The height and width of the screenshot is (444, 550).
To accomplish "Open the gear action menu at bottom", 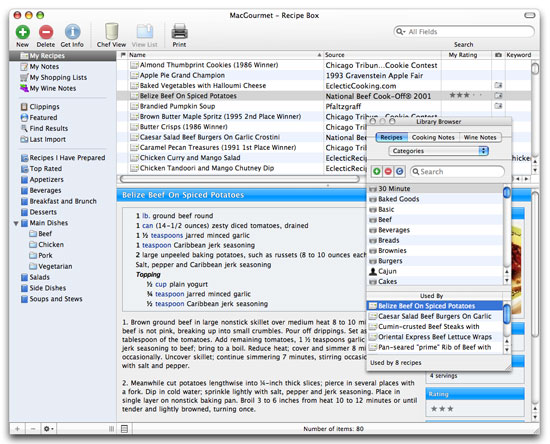I will [48, 429].
